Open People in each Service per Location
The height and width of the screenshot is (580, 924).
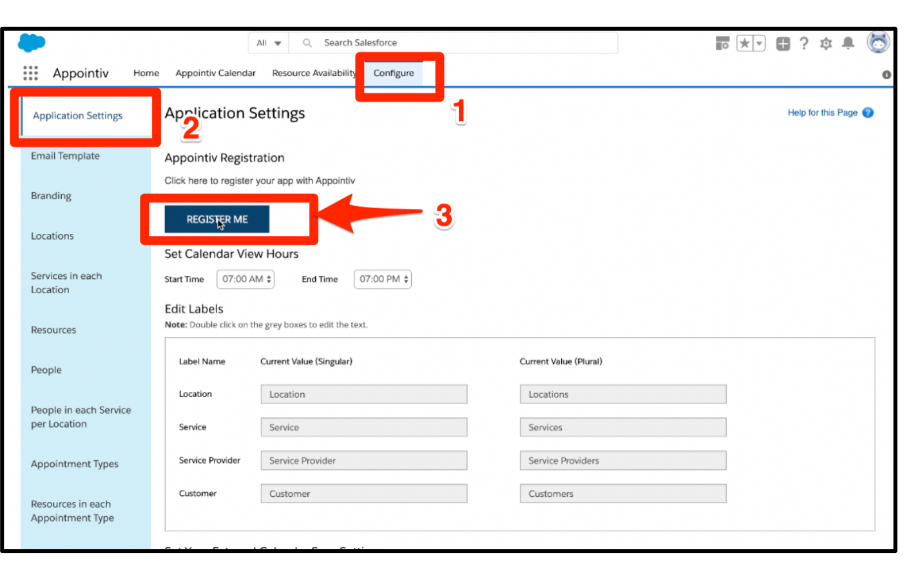(x=81, y=417)
